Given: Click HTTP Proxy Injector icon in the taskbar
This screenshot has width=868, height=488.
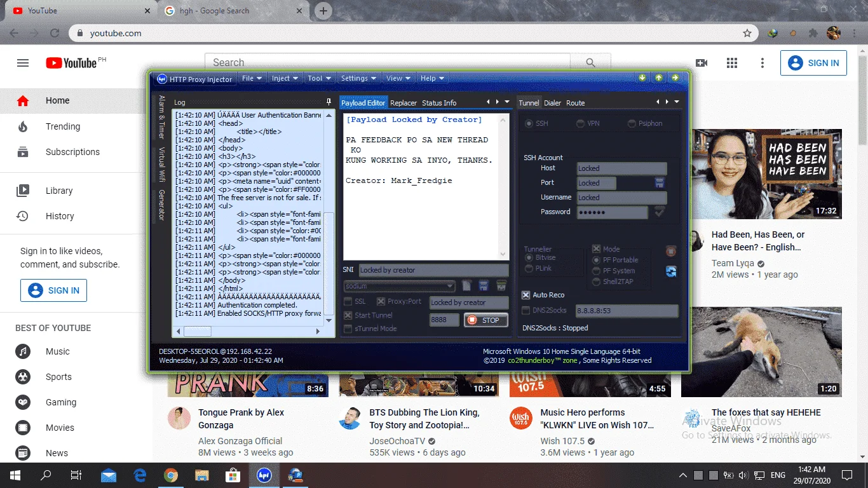Looking at the screenshot, I should pyautogui.click(x=264, y=475).
